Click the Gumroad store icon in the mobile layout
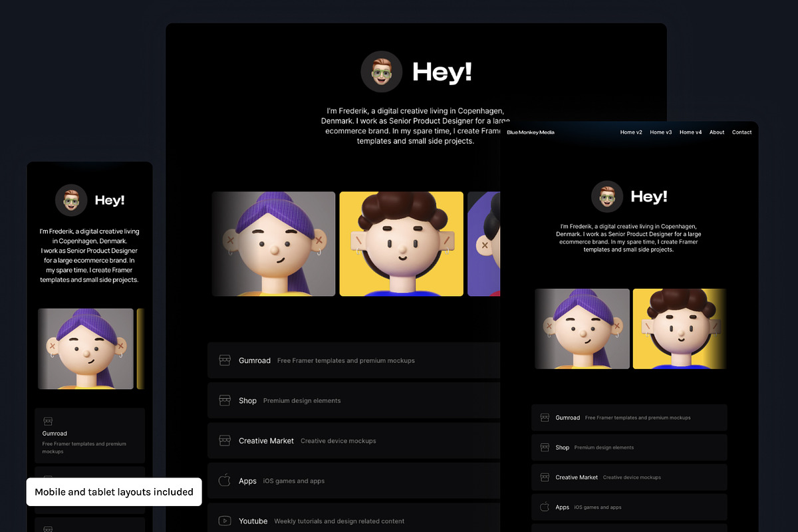Viewport: 798px width, 532px height. tap(47, 421)
